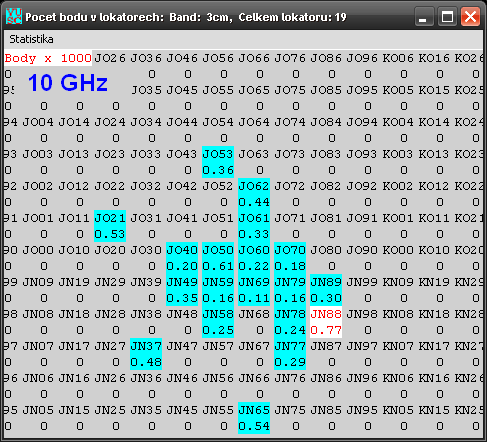
Task: Select the red JN88 locator cell
Action: pos(326,322)
